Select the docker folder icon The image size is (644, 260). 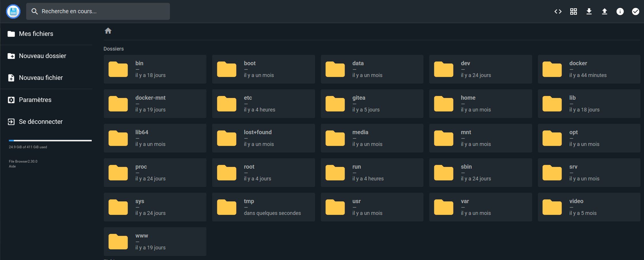pos(552,70)
